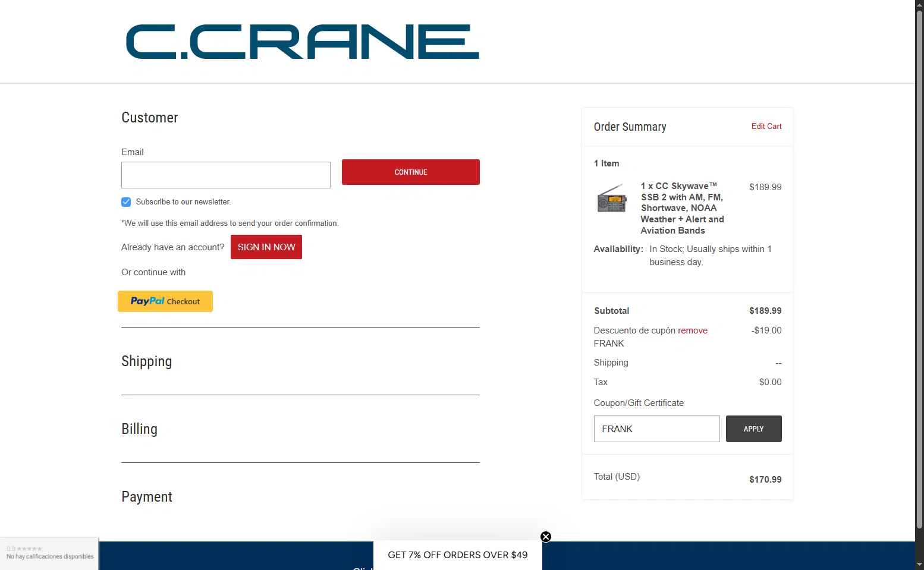
Task: Open the Get 7% off orders banner
Action: (458, 555)
